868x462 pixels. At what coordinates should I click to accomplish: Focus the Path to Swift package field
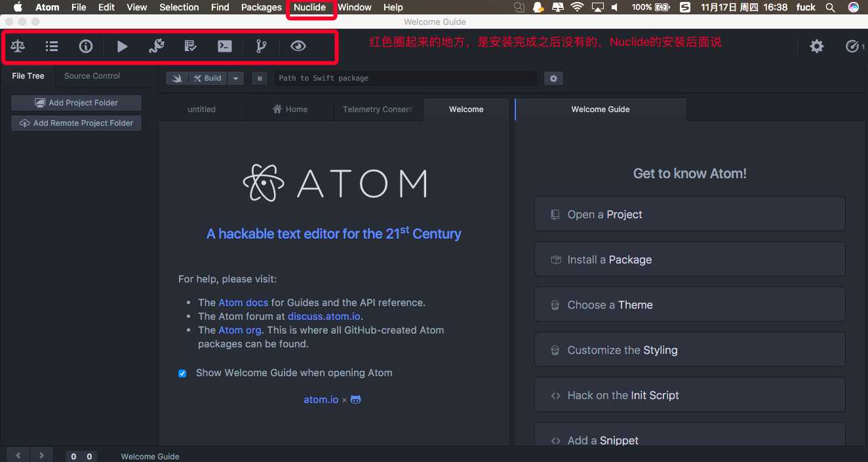click(404, 78)
